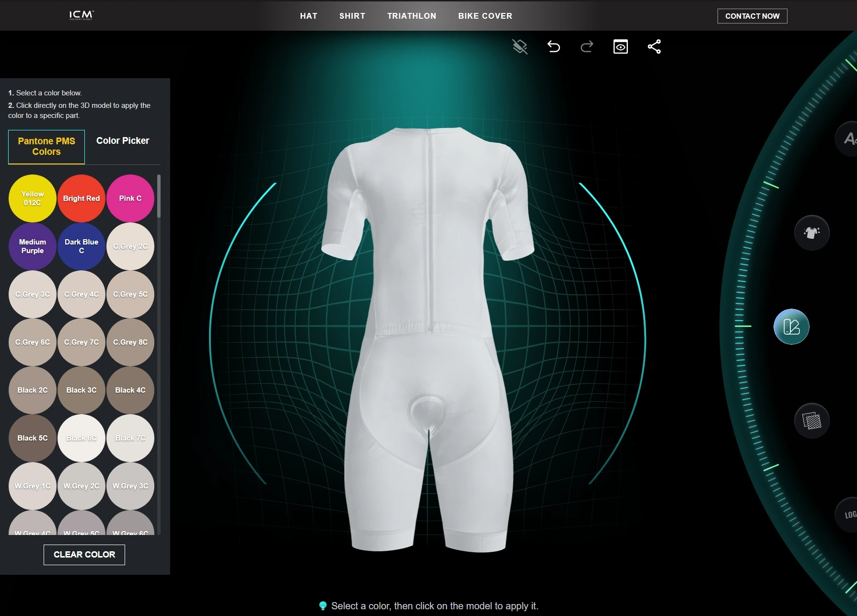Redo the last undone action
Screen dimensions: 857x616
pos(587,46)
